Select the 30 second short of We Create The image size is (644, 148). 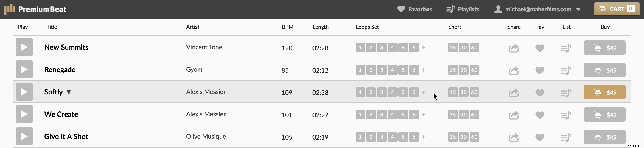(x=464, y=115)
